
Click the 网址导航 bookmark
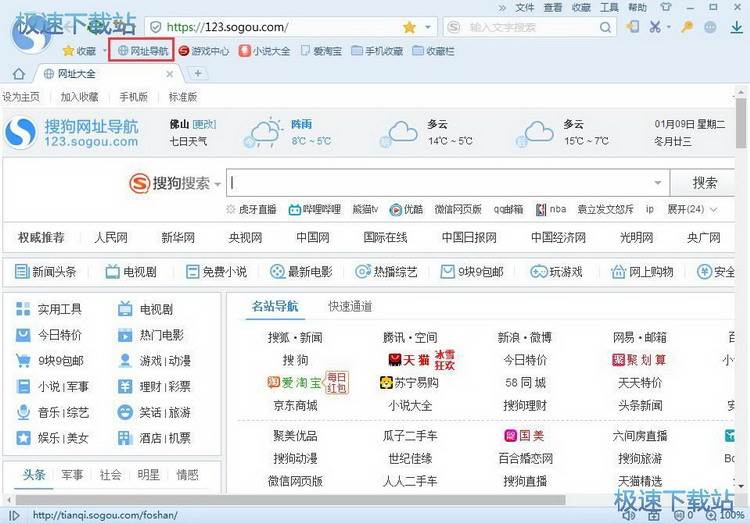coord(143,51)
